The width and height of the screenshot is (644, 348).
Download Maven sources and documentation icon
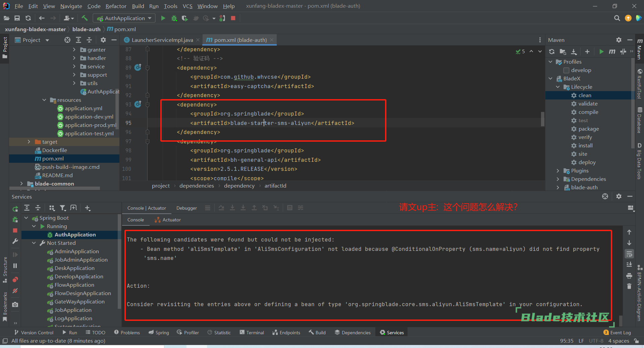point(574,51)
